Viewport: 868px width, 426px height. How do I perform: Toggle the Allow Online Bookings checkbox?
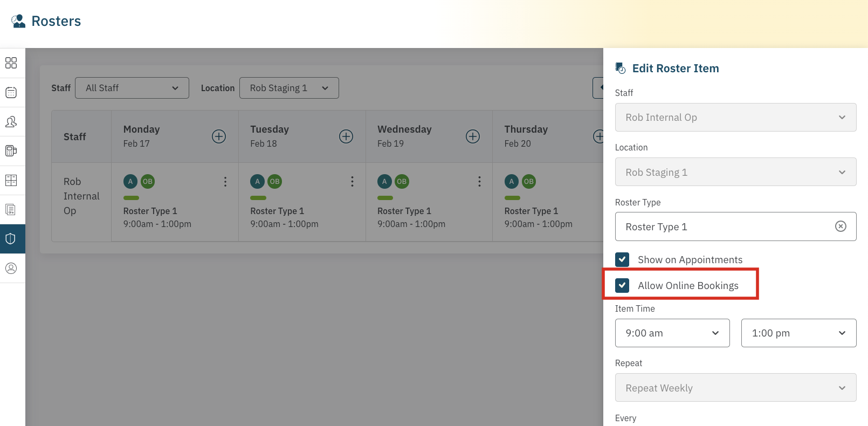tap(622, 285)
